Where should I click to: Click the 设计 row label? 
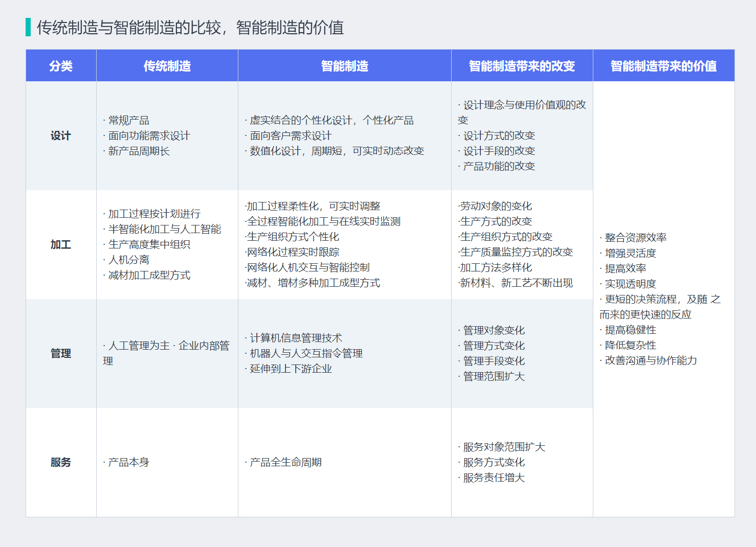(61, 136)
